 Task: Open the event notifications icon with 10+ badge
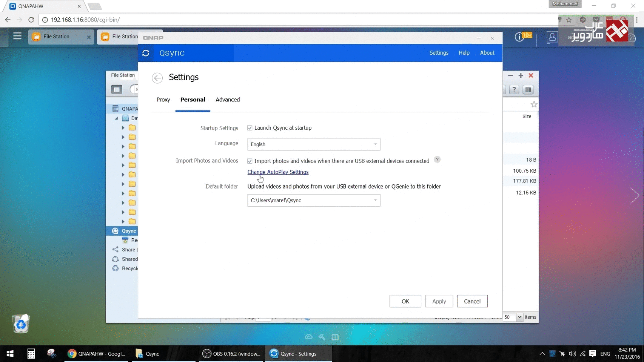[523, 37]
